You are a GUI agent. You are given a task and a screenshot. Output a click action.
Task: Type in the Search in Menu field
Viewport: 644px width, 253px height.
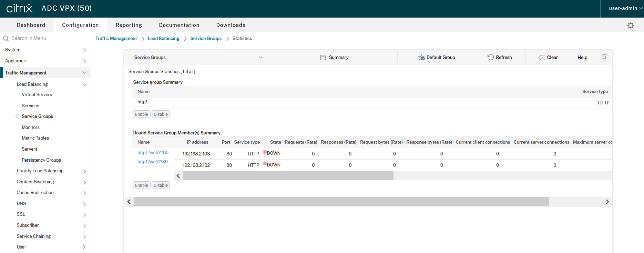45,38
